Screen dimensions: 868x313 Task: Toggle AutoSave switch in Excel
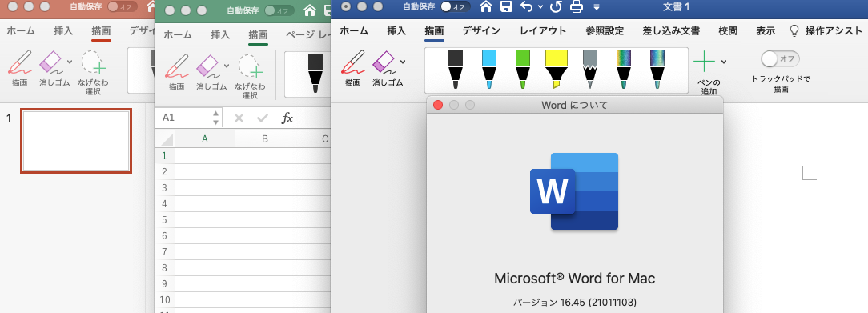click(x=279, y=10)
